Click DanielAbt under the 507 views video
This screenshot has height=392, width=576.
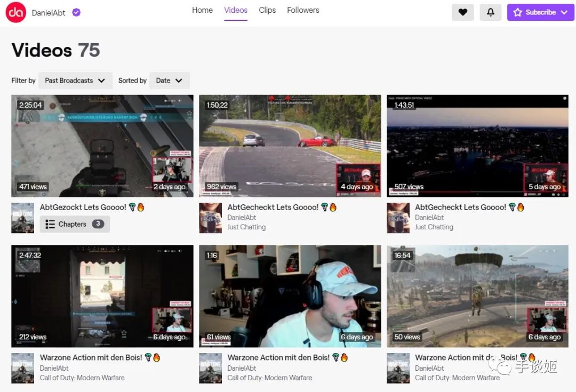429,218
